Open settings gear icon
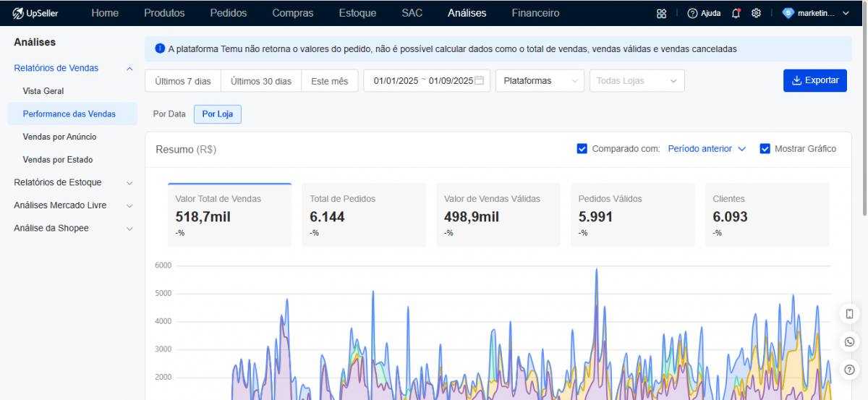Screen dimensions: 868x400 756,13
